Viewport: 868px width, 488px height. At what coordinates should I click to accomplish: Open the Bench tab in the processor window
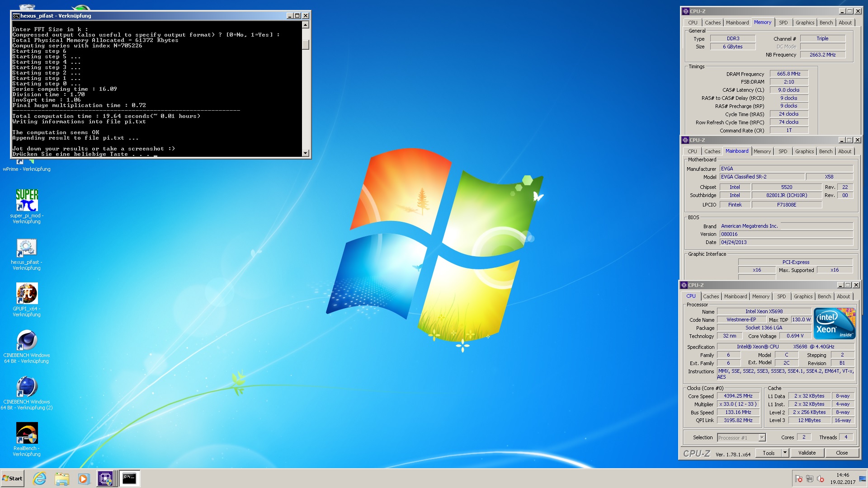pyautogui.click(x=824, y=296)
